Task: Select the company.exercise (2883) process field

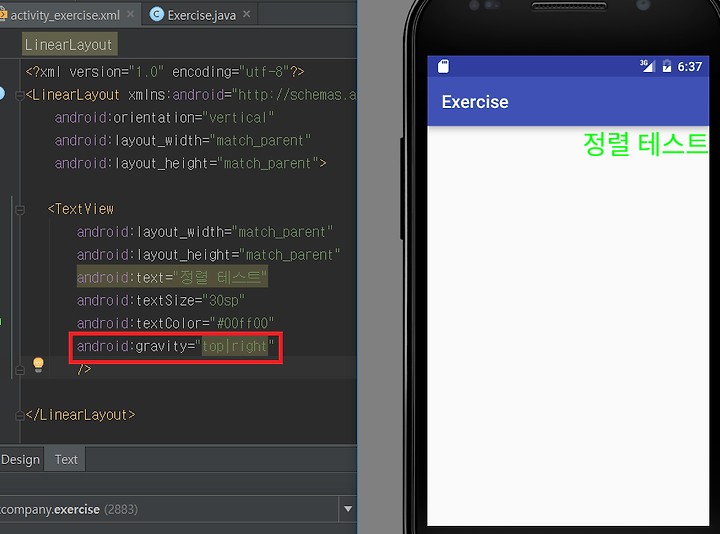Action: point(169,509)
